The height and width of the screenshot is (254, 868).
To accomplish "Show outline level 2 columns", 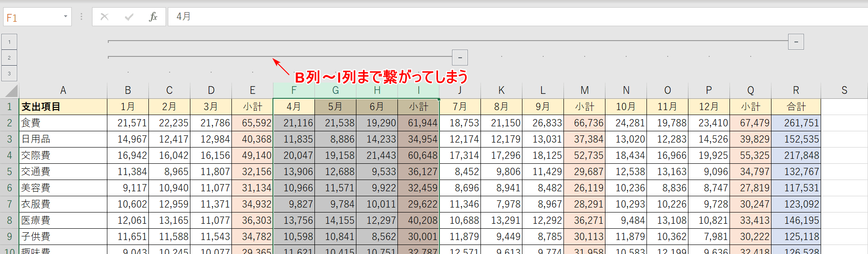I will click(x=9, y=58).
